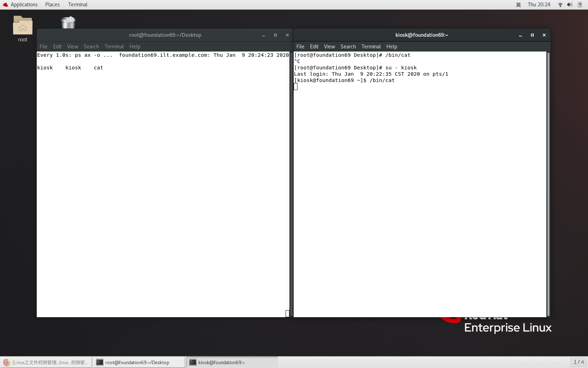Open the Trash desktop icon
Screen dimensions: 588x368
68,22
